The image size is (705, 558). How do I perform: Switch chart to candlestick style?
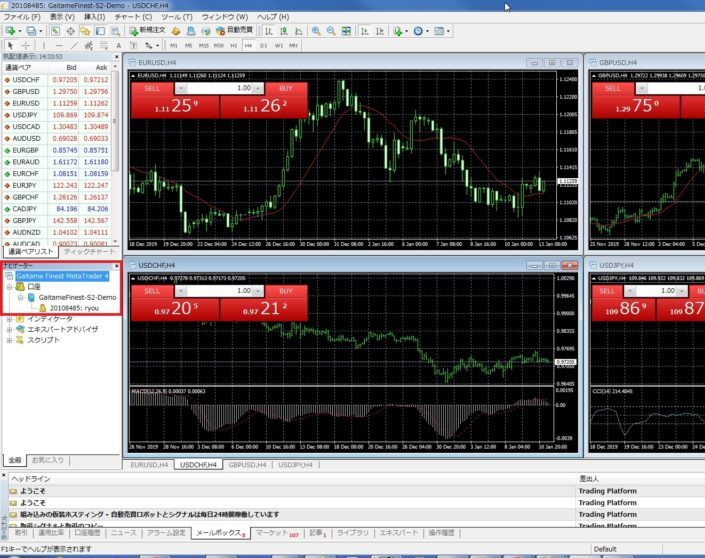point(284,31)
